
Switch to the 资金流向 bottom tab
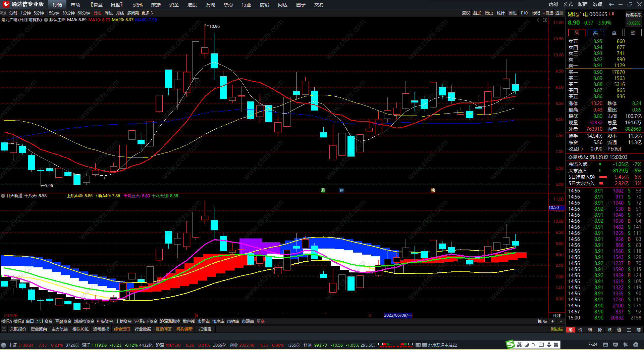tap(39, 329)
